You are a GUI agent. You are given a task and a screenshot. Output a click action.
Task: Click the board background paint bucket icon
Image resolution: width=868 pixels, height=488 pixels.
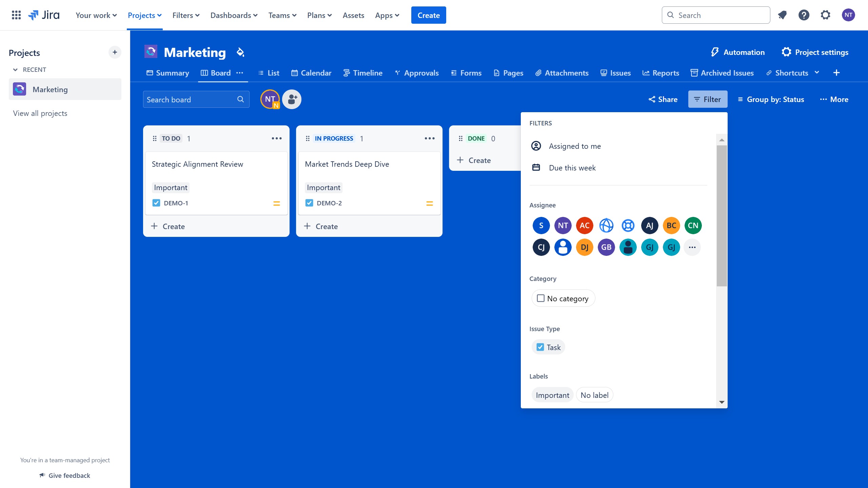tap(240, 52)
